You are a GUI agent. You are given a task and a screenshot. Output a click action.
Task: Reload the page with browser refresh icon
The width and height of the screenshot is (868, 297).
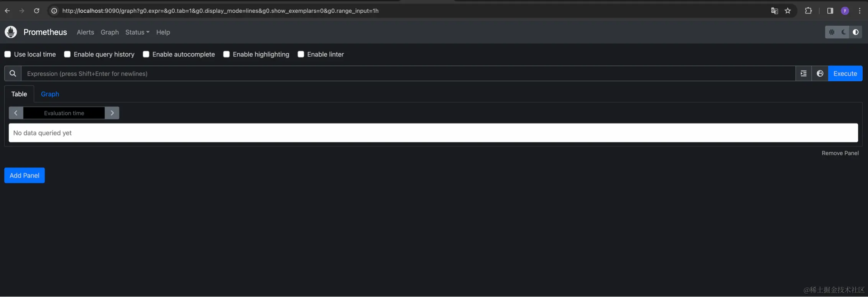click(x=36, y=11)
